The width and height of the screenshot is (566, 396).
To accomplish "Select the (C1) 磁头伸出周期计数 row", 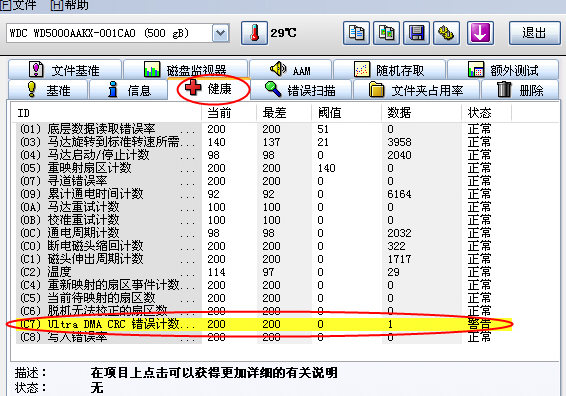I will tap(264, 259).
